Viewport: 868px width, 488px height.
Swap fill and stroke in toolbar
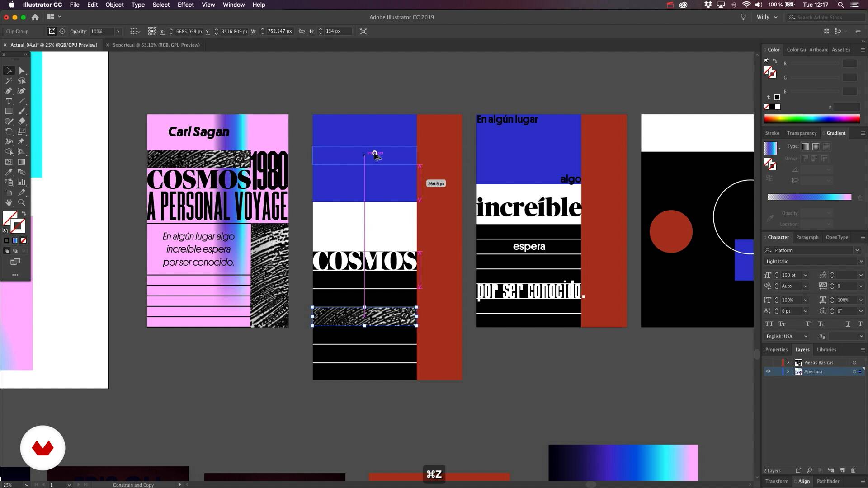pos(24,214)
